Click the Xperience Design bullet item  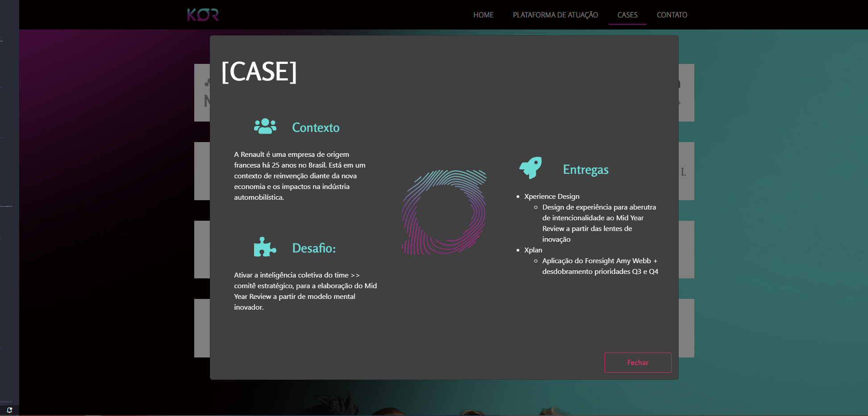[x=551, y=197]
